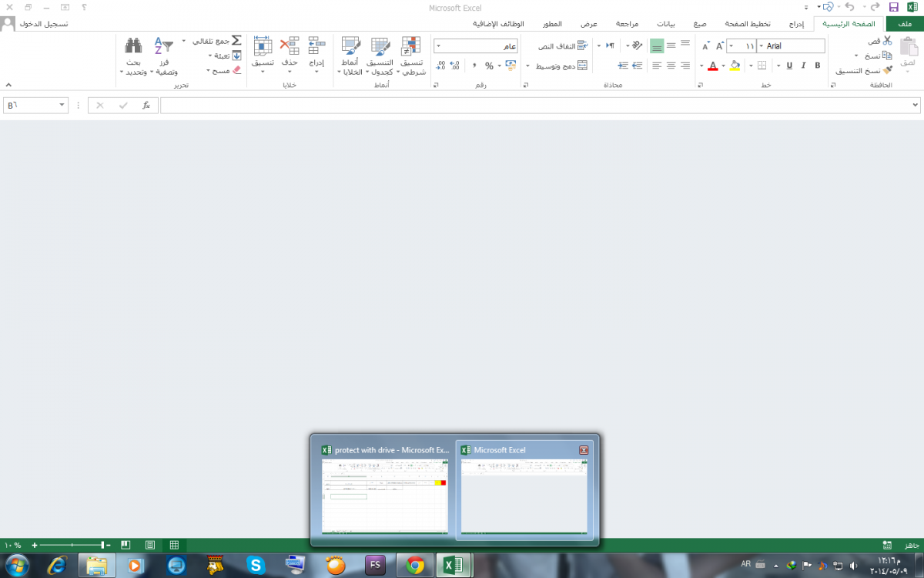
Task: Click the Wrap Text (التفاف النص) button
Action: [562, 46]
